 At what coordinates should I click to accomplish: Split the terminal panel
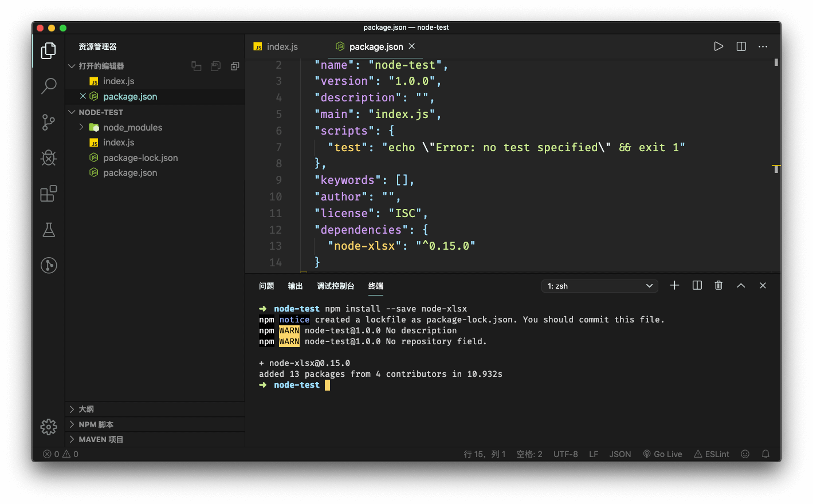tap(697, 285)
